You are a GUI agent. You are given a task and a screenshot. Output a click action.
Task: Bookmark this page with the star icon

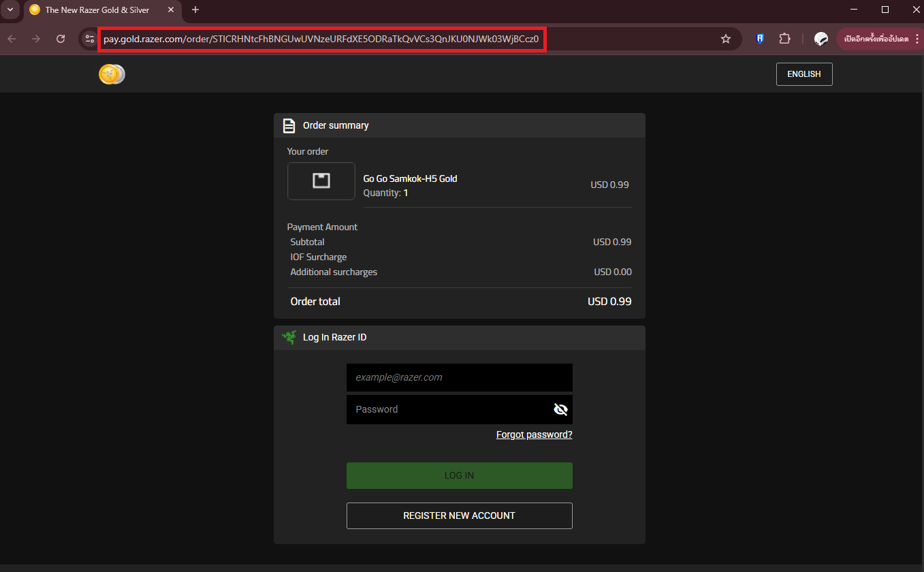tap(726, 39)
